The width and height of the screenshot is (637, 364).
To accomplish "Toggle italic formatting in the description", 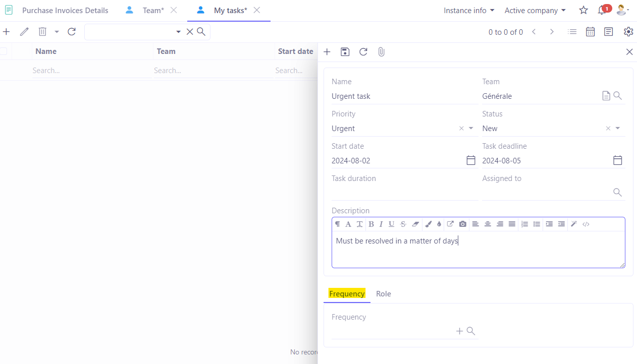I will pos(381,224).
